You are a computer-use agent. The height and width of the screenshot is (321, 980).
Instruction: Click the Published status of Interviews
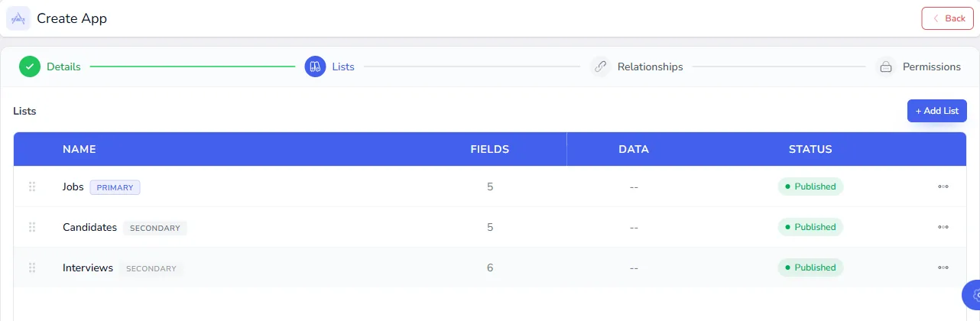(x=810, y=267)
